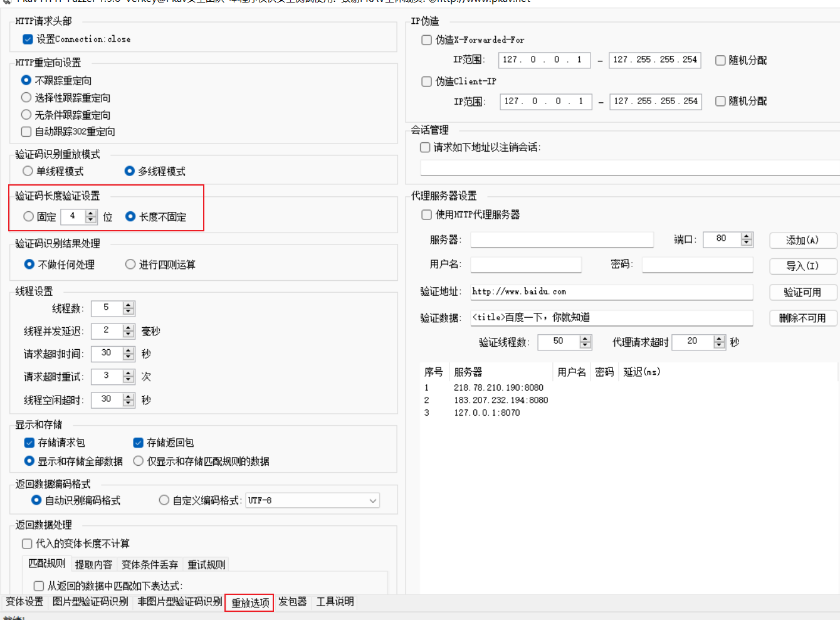
Task: Switch to 发包器 tab
Action: 293,602
